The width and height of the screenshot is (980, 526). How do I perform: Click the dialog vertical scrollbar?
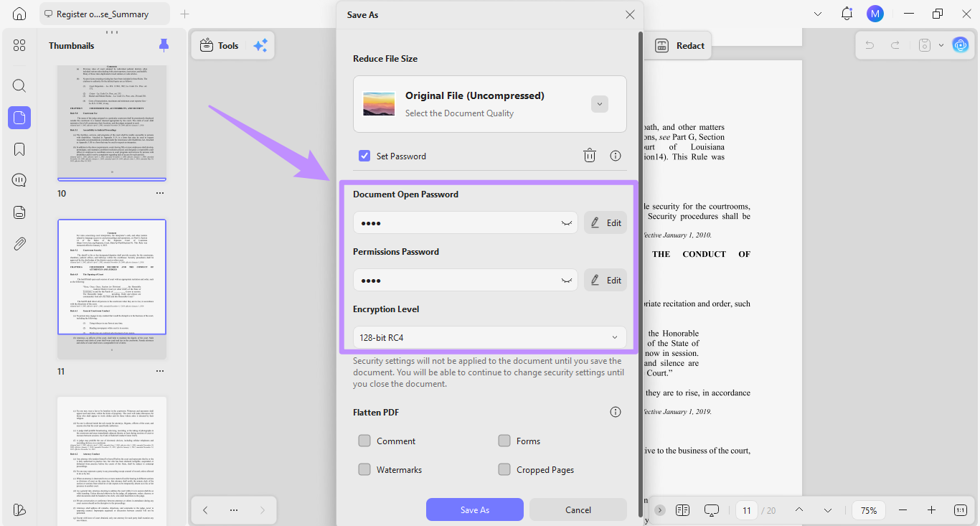(x=641, y=273)
